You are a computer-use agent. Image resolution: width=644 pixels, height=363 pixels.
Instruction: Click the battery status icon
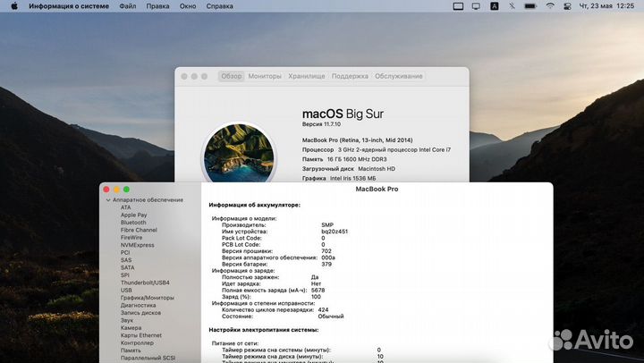530,6
